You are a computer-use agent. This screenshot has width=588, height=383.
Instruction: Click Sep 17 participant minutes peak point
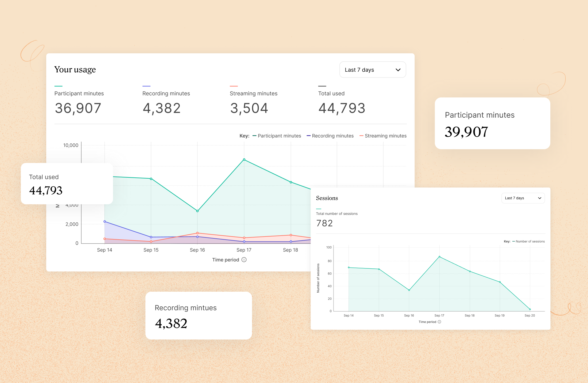click(x=244, y=160)
